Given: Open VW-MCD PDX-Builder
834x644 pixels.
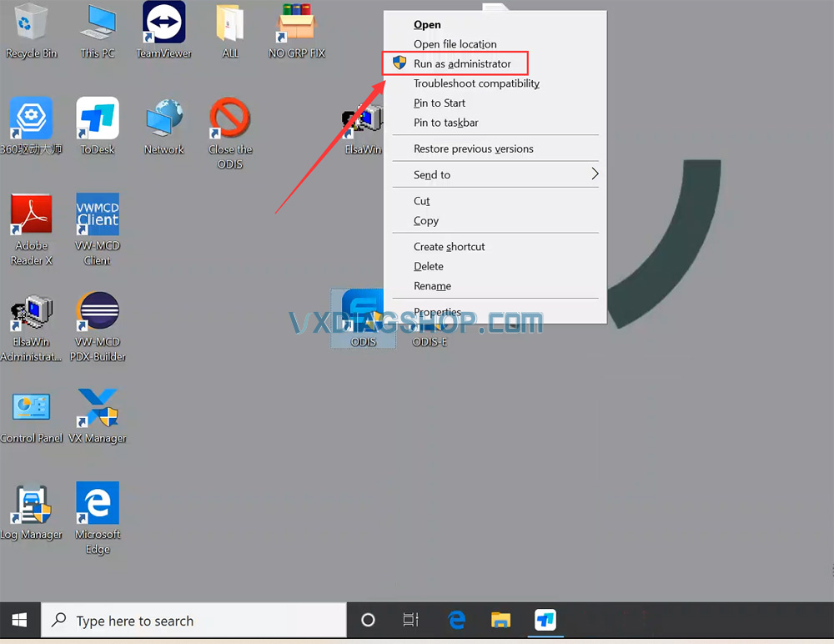Looking at the screenshot, I should click(97, 311).
